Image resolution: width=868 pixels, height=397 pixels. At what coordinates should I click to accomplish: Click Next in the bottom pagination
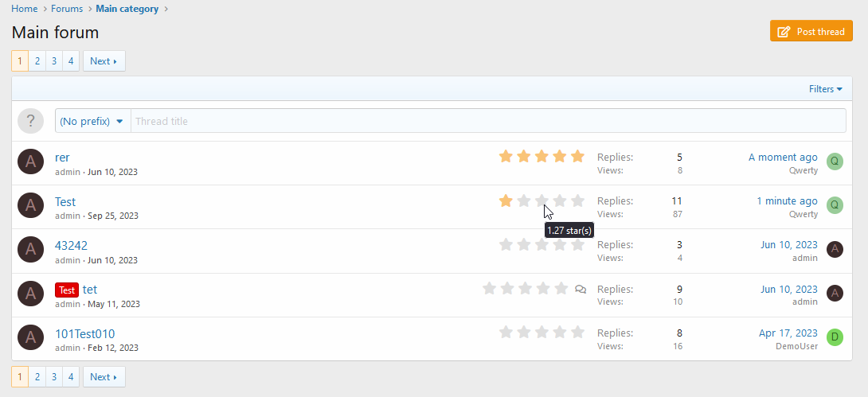104,377
